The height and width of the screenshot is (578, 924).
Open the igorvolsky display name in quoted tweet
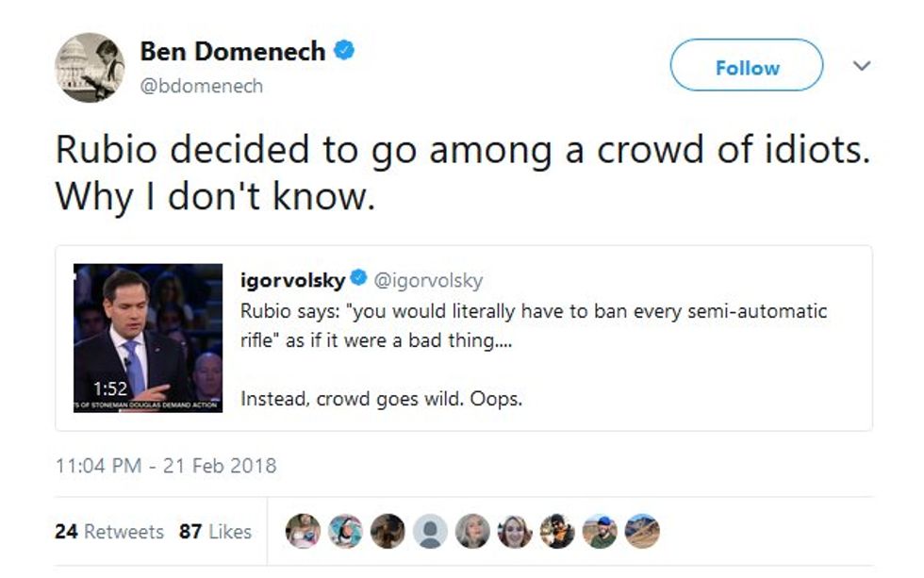coord(292,280)
